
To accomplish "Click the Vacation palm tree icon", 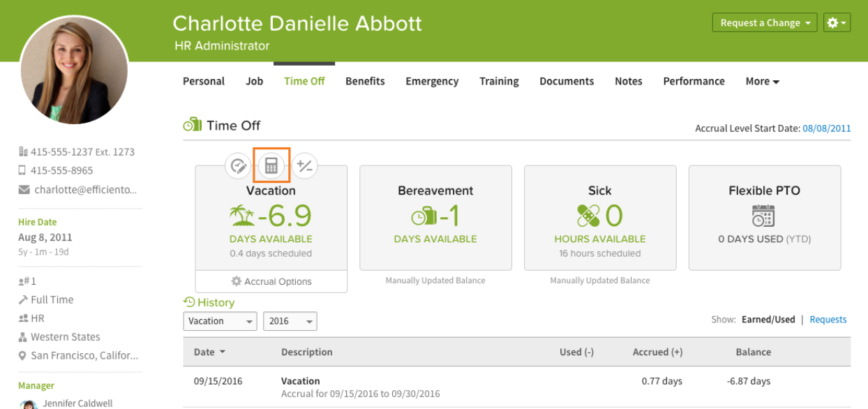I will pyautogui.click(x=241, y=216).
